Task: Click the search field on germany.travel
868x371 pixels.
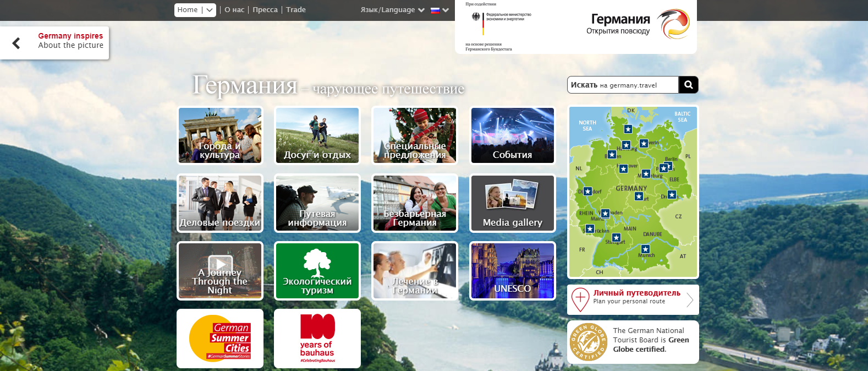Action: (x=623, y=85)
